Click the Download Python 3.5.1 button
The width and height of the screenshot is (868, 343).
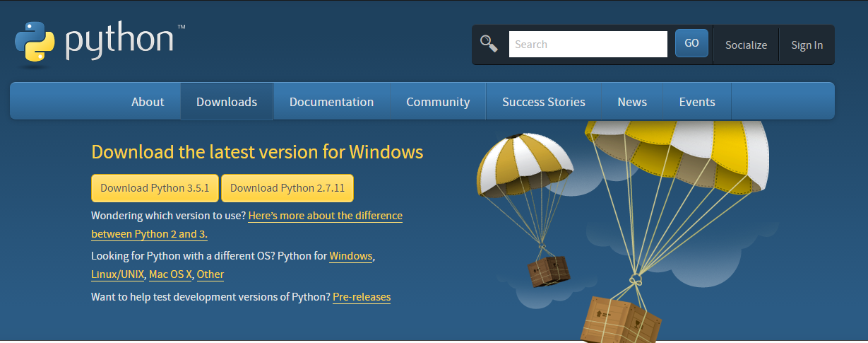coord(155,188)
